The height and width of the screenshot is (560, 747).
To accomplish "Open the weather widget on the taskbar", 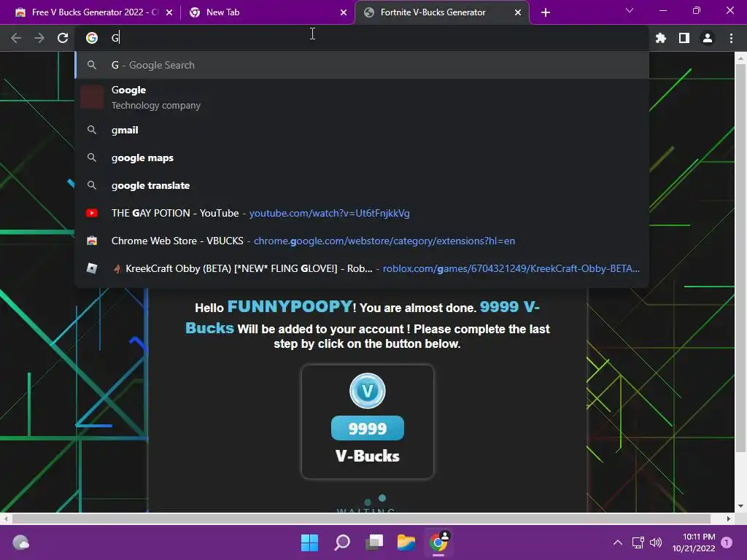I will [x=20, y=542].
